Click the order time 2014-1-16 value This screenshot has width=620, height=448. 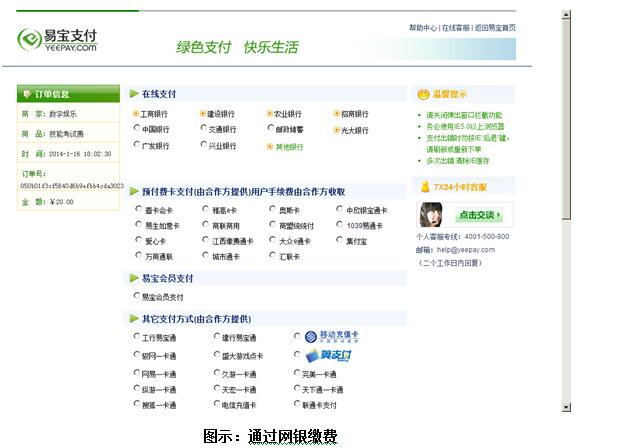80,154
